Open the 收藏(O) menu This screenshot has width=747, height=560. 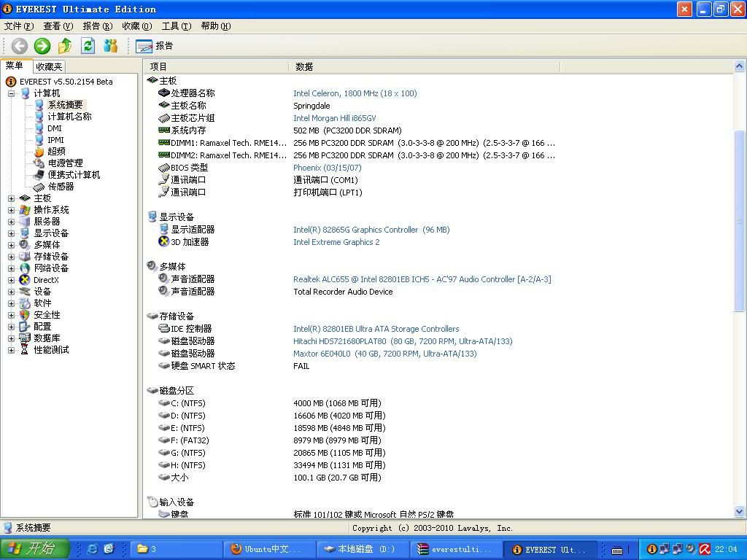(136, 26)
